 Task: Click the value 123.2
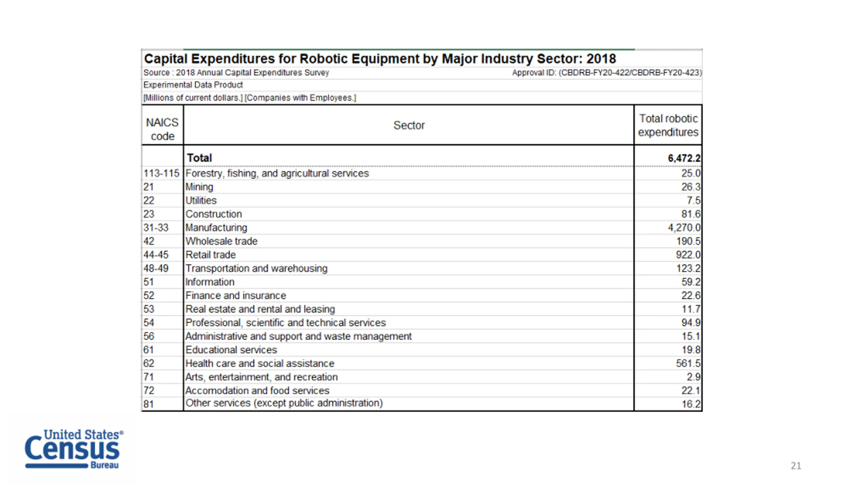[x=688, y=268]
